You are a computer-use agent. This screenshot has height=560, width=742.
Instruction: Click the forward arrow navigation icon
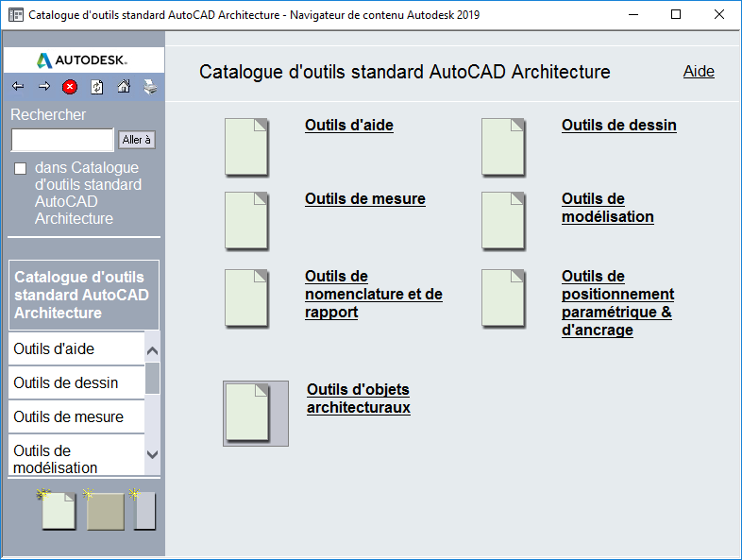pyautogui.click(x=44, y=87)
